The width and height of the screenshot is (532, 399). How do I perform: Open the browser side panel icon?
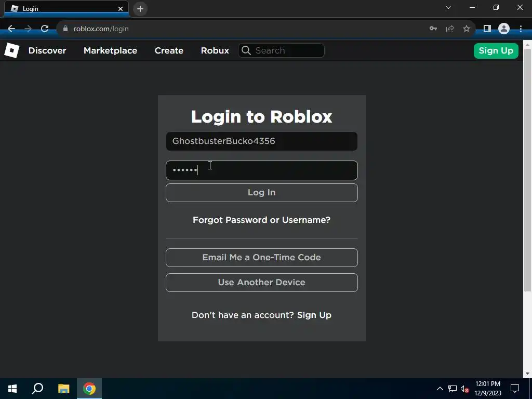click(487, 29)
